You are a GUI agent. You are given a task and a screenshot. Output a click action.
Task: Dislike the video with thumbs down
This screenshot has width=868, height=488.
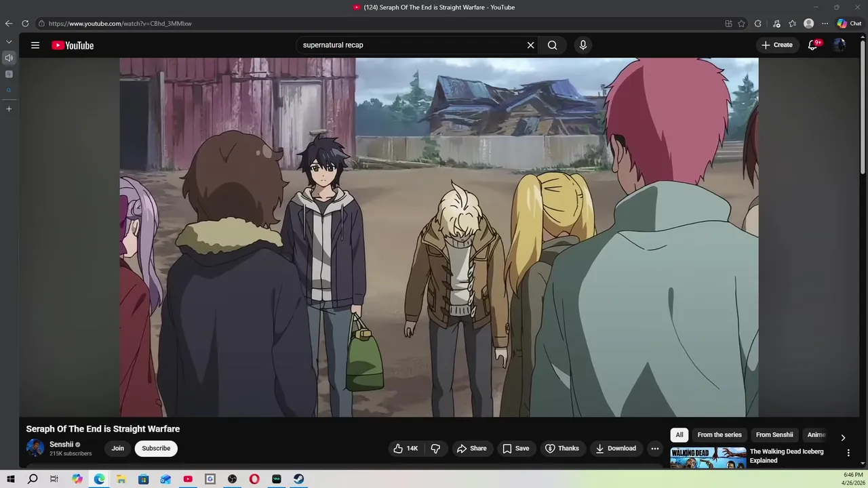click(x=435, y=449)
